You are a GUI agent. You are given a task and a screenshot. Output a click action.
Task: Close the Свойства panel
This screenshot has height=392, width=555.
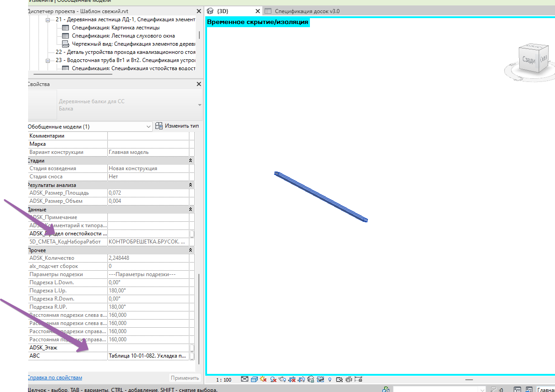click(x=198, y=84)
